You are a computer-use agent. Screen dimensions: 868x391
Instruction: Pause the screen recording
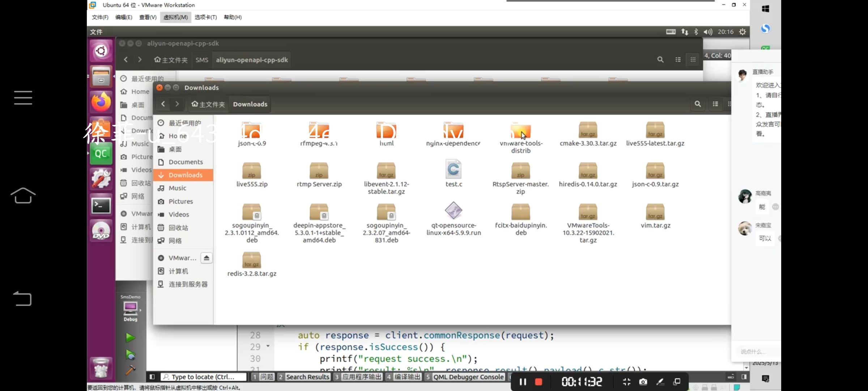click(x=523, y=382)
